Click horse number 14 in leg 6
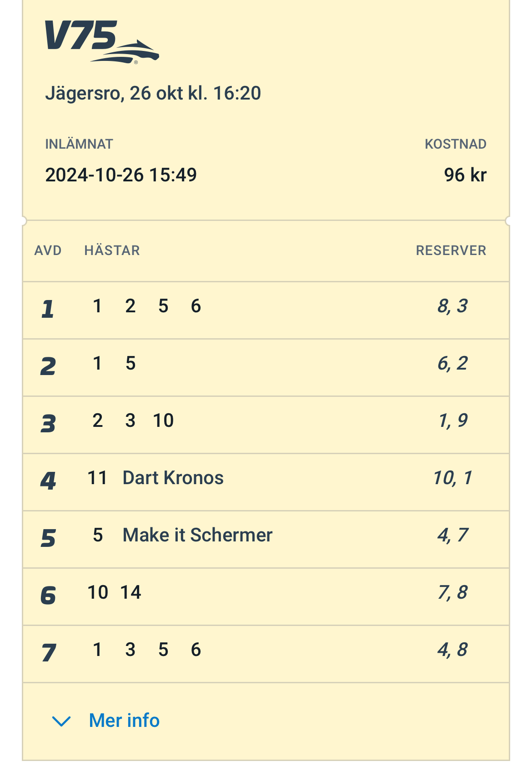The image size is (532, 776). (130, 593)
